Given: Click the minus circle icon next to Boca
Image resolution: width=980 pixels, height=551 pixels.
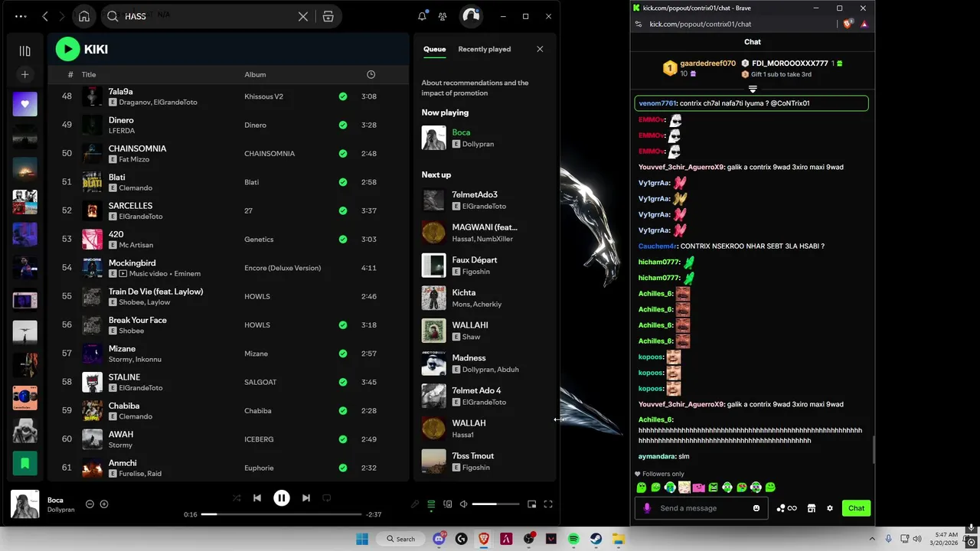Looking at the screenshot, I should [90, 504].
